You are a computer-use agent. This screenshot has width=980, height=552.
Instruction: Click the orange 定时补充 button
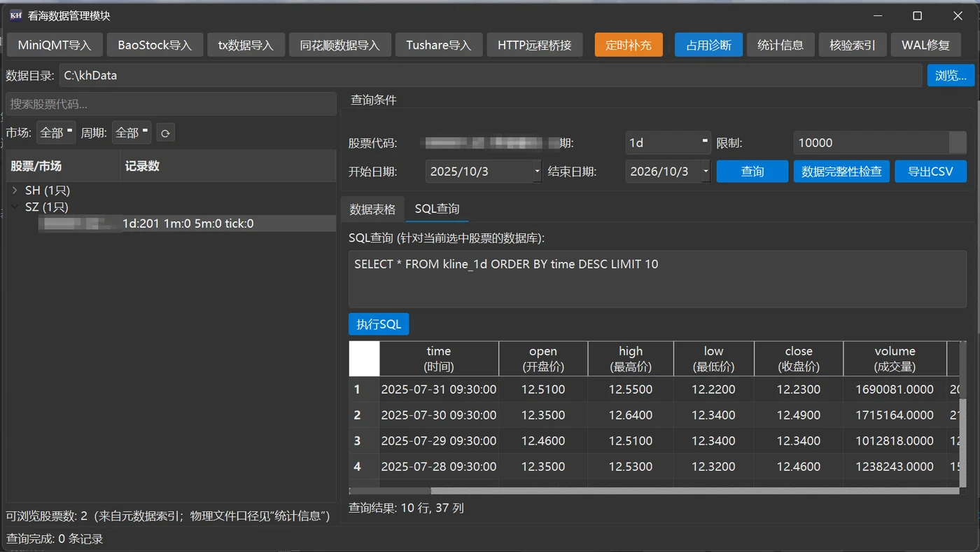629,45
